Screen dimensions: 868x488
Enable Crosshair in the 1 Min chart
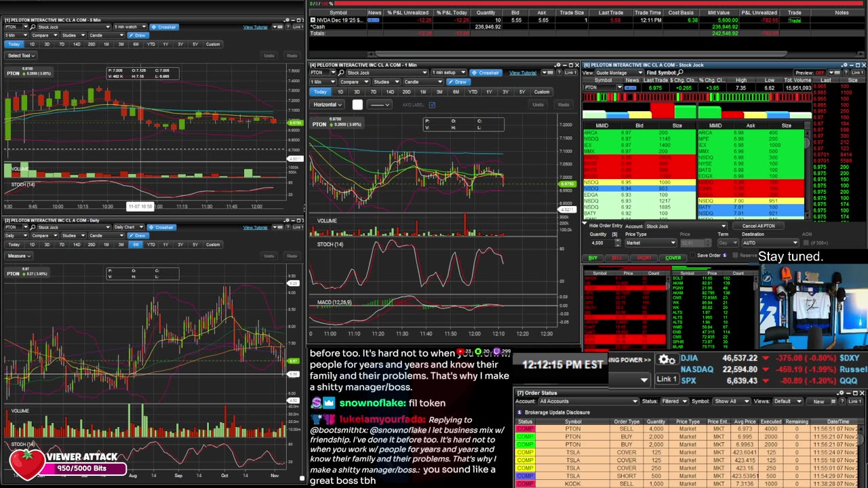[486, 73]
